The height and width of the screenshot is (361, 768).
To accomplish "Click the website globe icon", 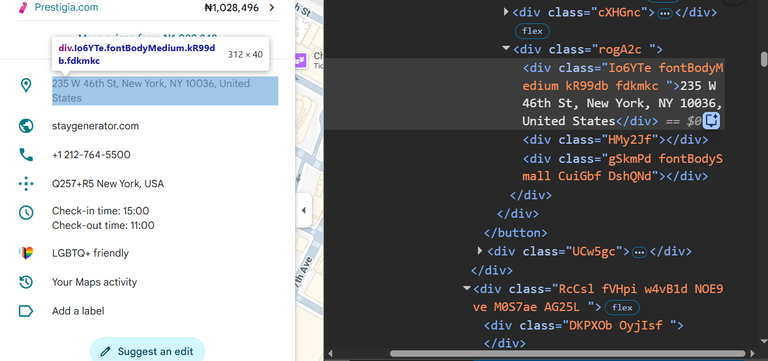I will coord(25,126).
